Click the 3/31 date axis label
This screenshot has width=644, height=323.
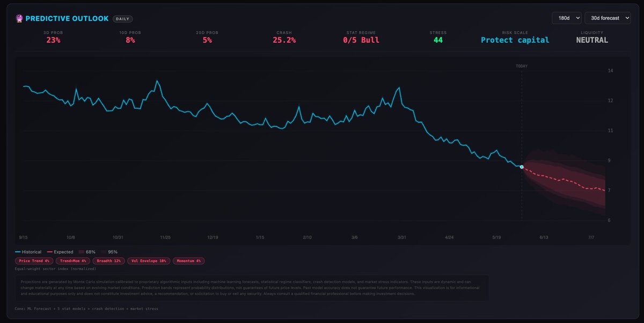pyautogui.click(x=402, y=237)
